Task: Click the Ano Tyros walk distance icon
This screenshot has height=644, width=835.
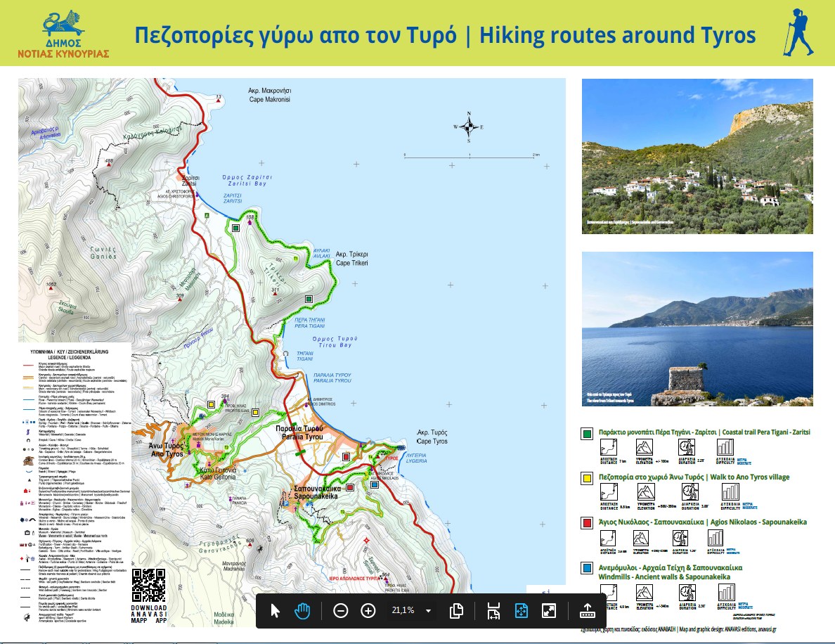Action: 608,492
